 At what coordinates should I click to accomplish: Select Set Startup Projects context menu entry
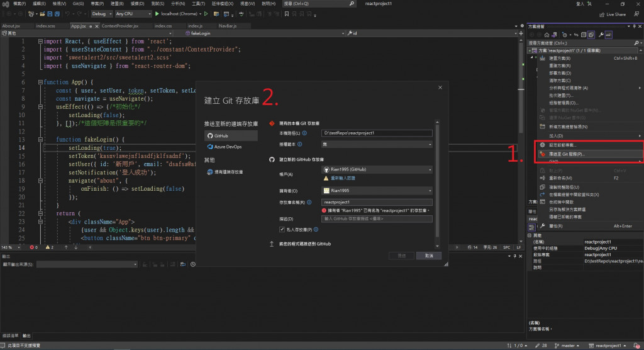tap(590, 145)
